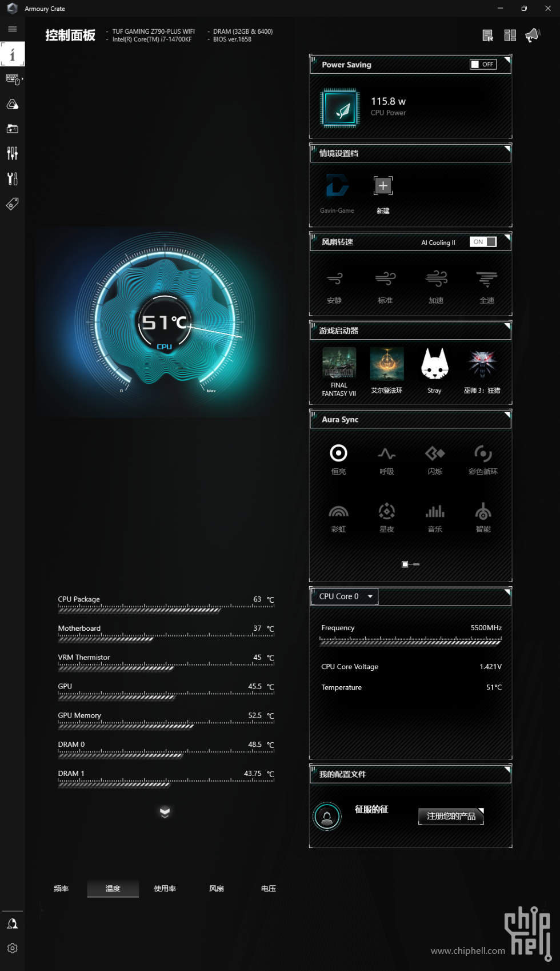Expand the 我的配置文件 panel corner arrow
Viewport: 560px width, 971px height.
pyautogui.click(x=507, y=770)
